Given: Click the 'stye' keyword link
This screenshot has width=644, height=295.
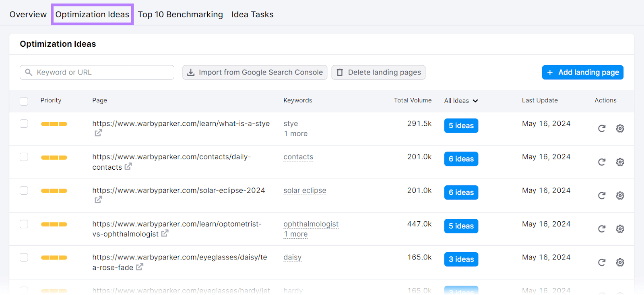Looking at the screenshot, I should click(291, 124).
